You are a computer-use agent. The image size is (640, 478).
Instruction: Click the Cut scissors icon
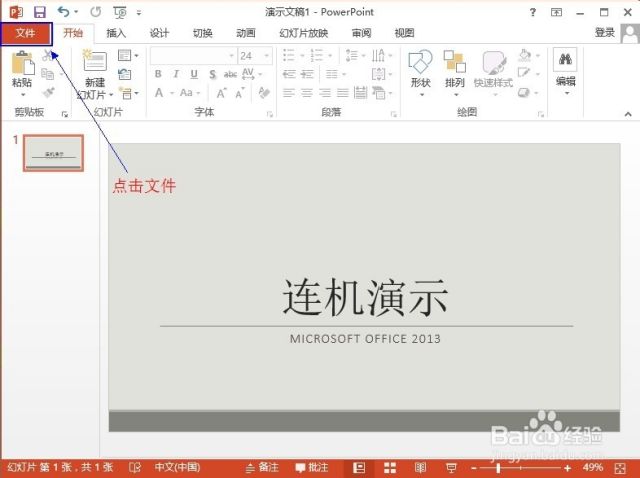click(49, 56)
